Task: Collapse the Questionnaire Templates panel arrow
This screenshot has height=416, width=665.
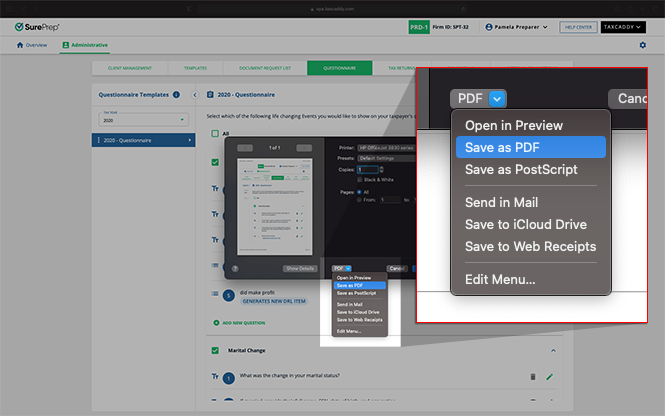Action: click(195, 95)
